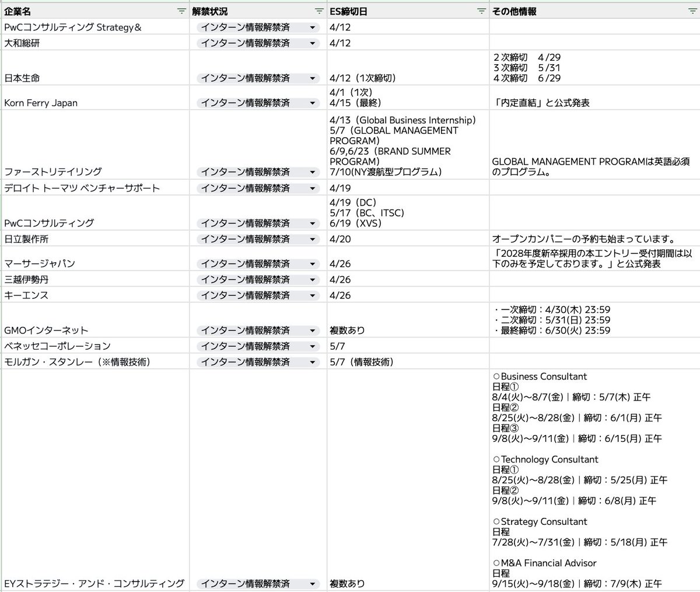Screen dimensions: 700x592
Task: Open filter icon in 企業名 header
Action: click(181, 11)
